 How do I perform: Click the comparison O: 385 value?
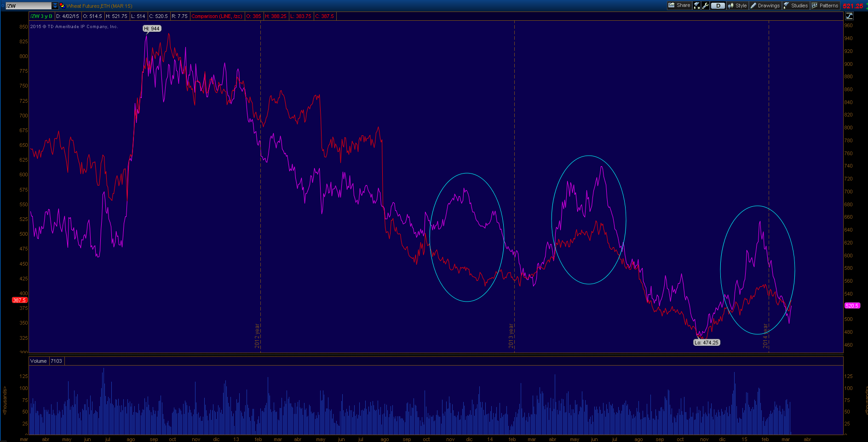pos(254,16)
